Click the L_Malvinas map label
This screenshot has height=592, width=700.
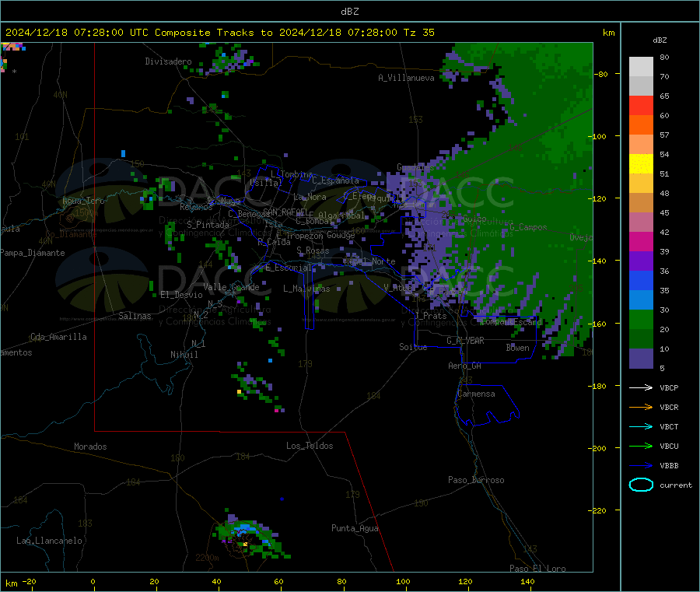coord(306,289)
